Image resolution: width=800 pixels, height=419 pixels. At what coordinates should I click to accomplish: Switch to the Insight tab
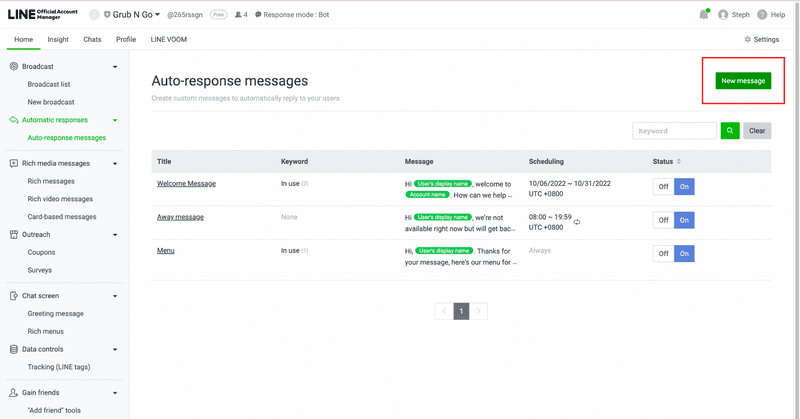(58, 39)
